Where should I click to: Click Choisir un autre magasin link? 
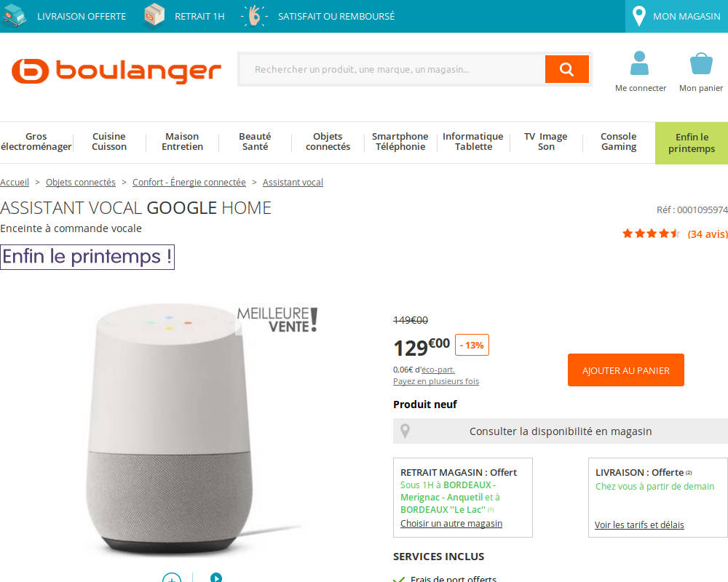click(451, 524)
